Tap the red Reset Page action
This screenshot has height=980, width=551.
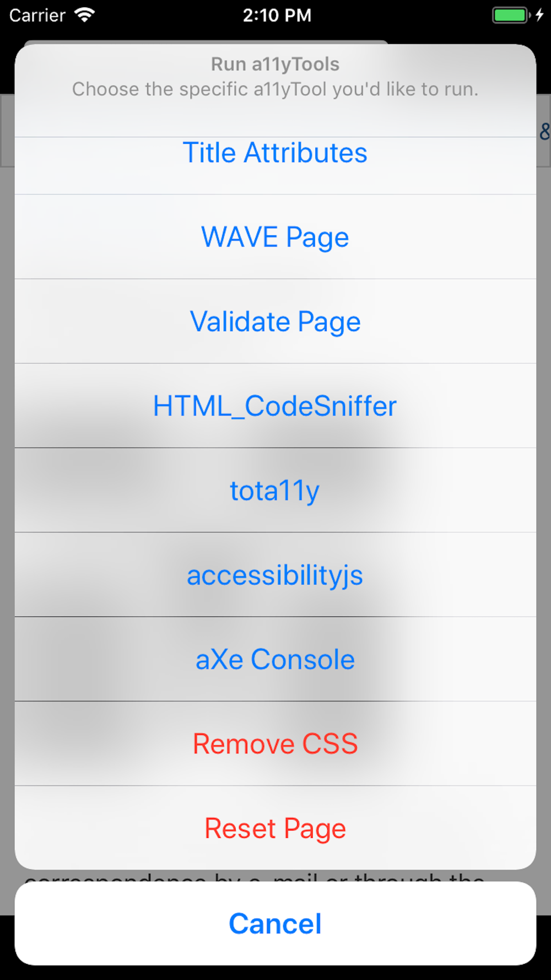pos(275,828)
